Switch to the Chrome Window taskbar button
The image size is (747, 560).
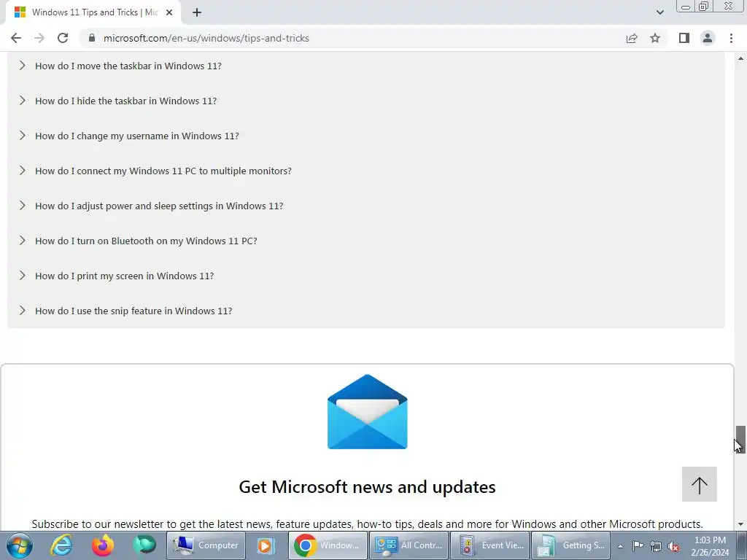(x=328, y=545)
